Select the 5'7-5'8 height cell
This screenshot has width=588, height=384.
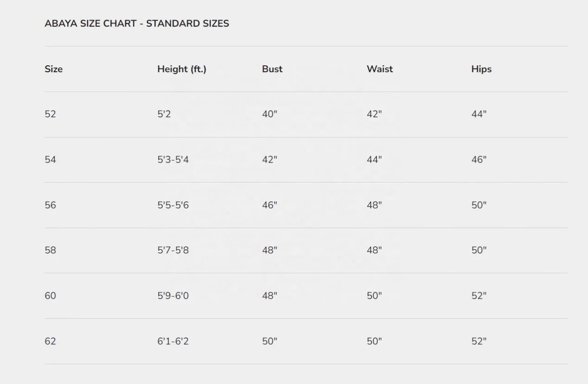pos(173,251)
